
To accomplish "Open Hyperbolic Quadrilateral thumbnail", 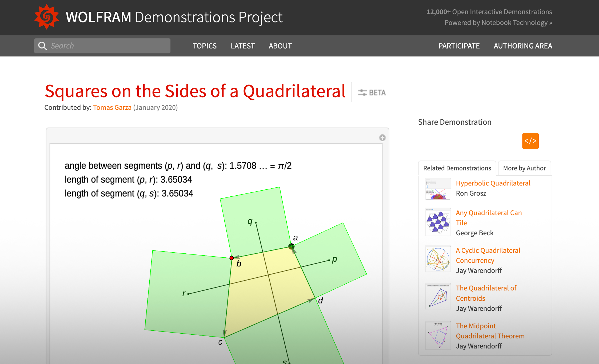I will coord(438,189).
